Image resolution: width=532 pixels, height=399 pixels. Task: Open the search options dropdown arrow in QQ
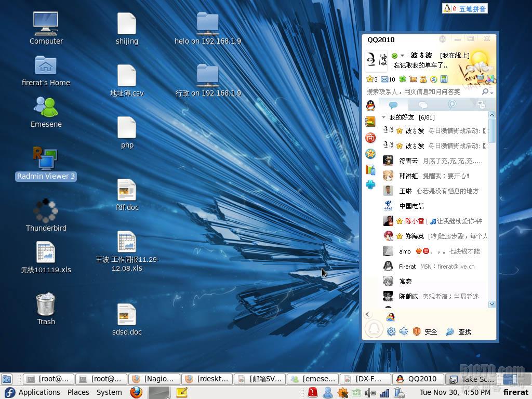click(x=491, y=92)
